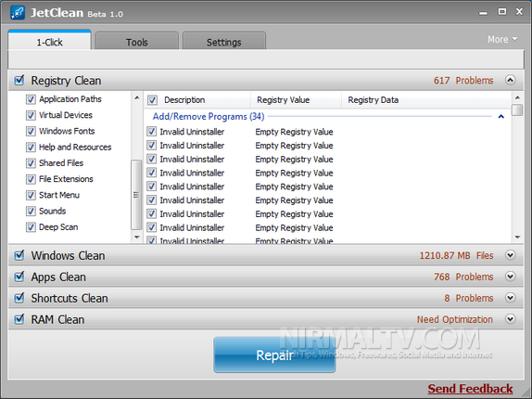Sort by the Registry Value column header
This screenshot has width=532, height=399.
[x=297, y=100]
